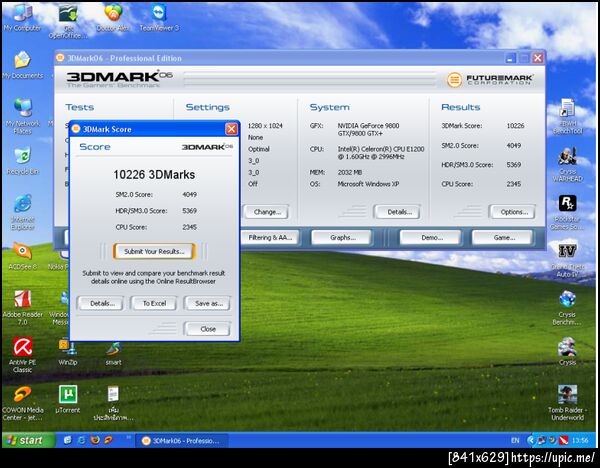
Task: Launch Grand Theft Auto IV shortcut
Action: (567, 260)
